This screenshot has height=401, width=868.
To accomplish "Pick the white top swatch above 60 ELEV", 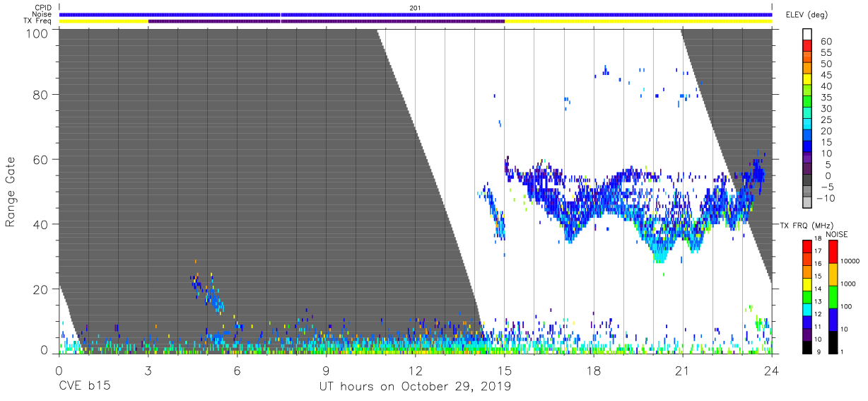I will click(x=808, y=35).
